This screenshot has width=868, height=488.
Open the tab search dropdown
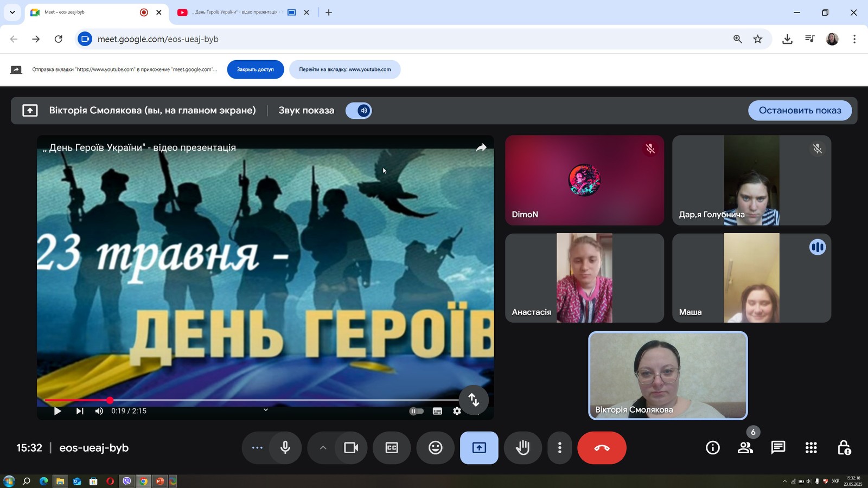(x=12, y=12)
